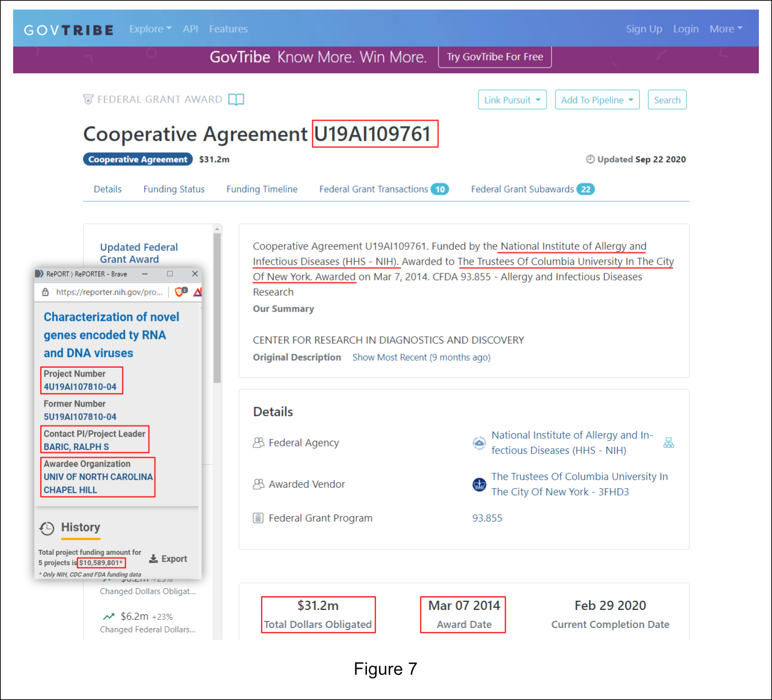Switch to the Details tab
The image size is (772, 700).
(x=108, y=189)
